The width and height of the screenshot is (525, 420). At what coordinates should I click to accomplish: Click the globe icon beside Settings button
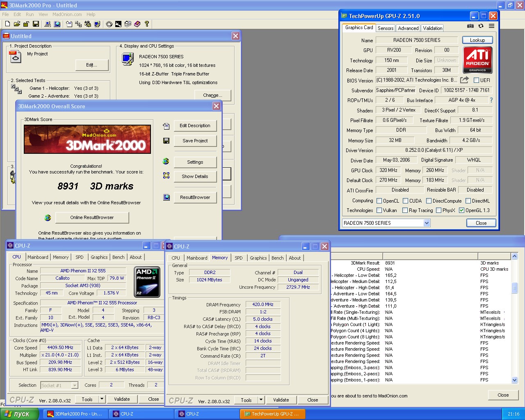pyautogui.click(x=166, y=161)
